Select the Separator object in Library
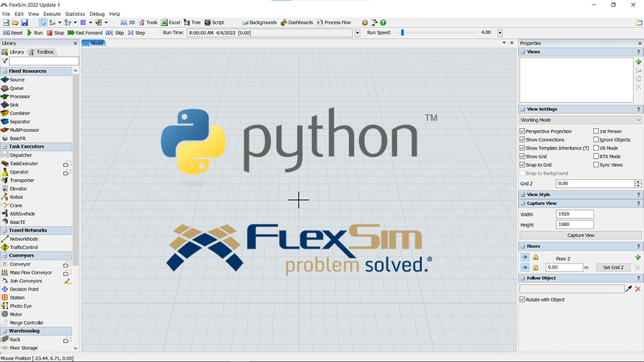Screen dimensions: 644x362 [x=15, y=121]
